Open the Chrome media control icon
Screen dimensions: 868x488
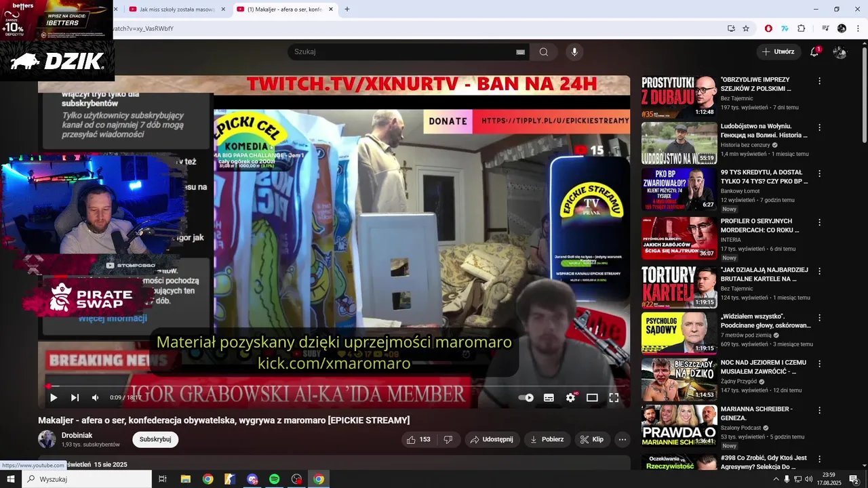[x=825, y=28]
